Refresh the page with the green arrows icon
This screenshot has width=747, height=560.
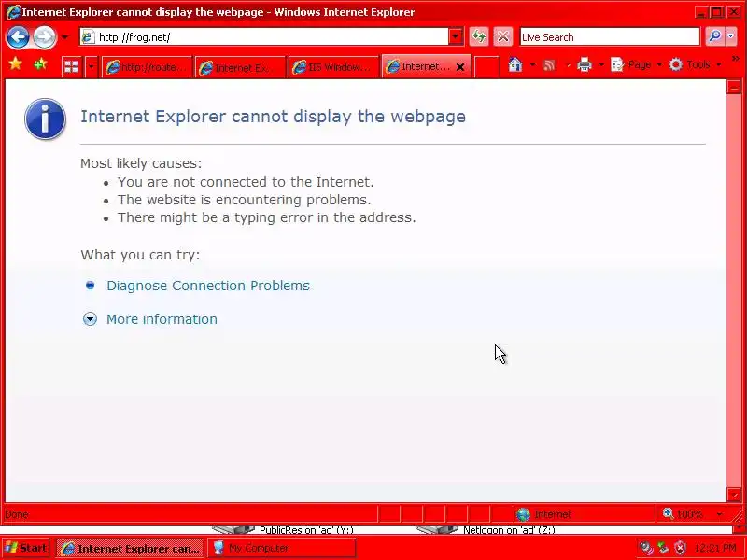(x=479, y=36)
